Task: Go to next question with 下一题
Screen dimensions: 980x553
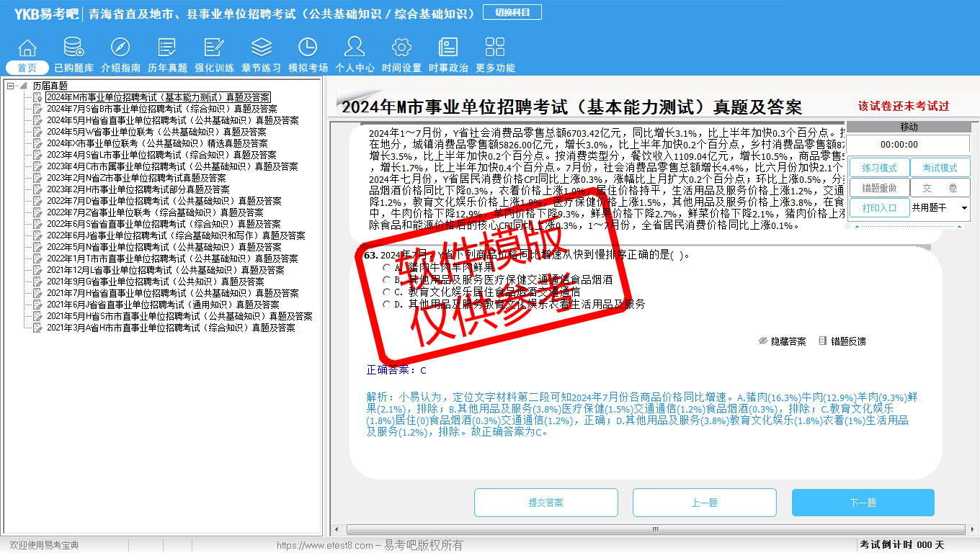Action: coord(863,503)
